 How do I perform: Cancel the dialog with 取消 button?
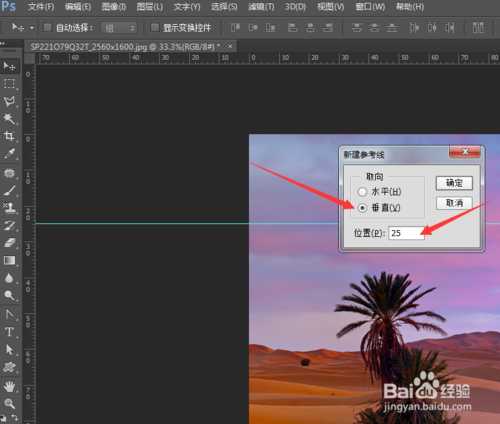coord(454,203)
